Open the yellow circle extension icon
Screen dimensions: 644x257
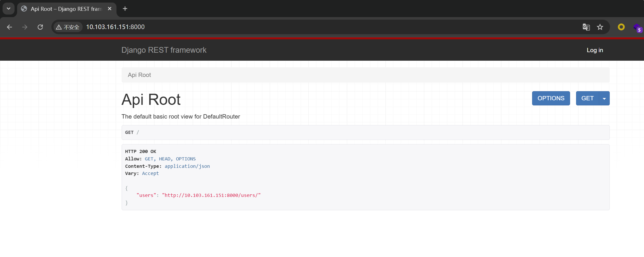621,27
